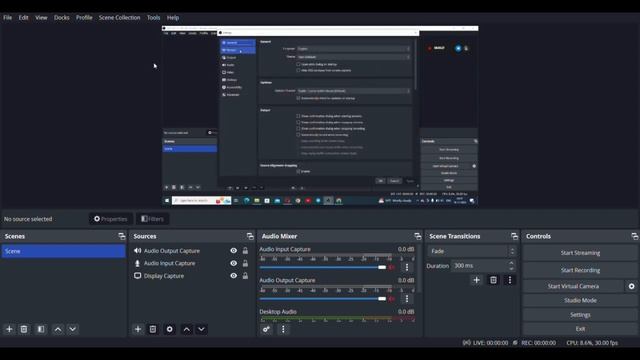
Task: Hide the Display Capture source
Action: (233, 276)
